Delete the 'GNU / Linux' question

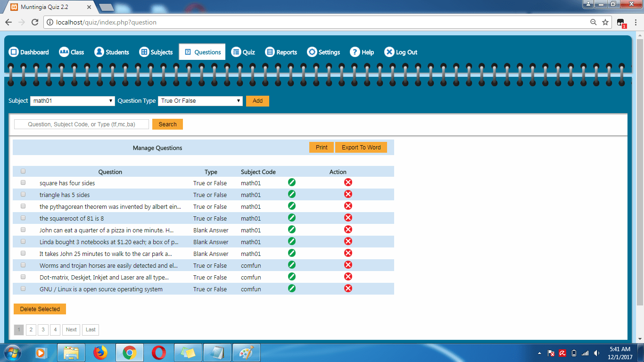coord(348,288)
